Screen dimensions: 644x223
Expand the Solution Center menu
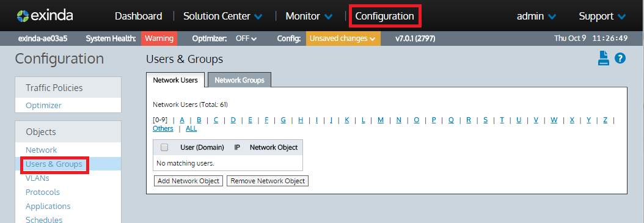[222, 16]
